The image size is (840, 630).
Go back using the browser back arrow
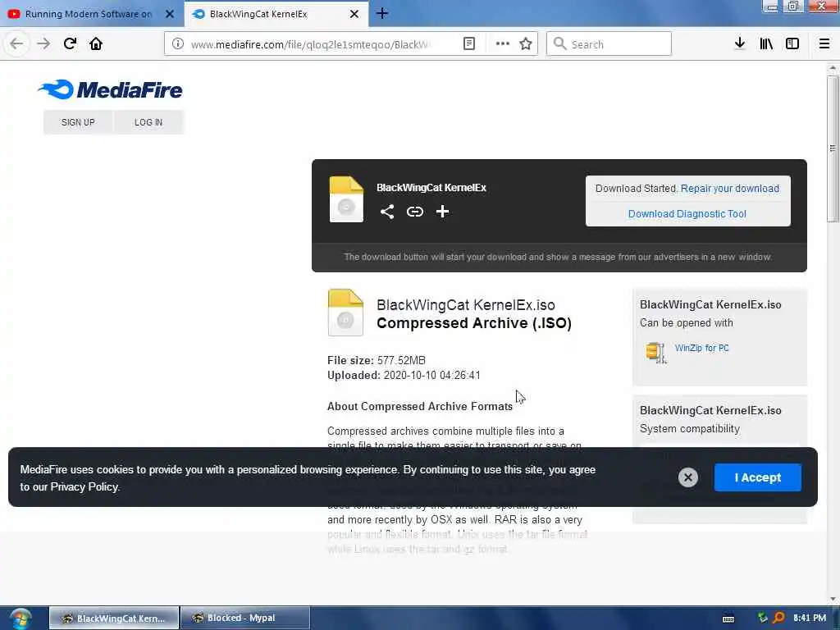tap(16, 44)
